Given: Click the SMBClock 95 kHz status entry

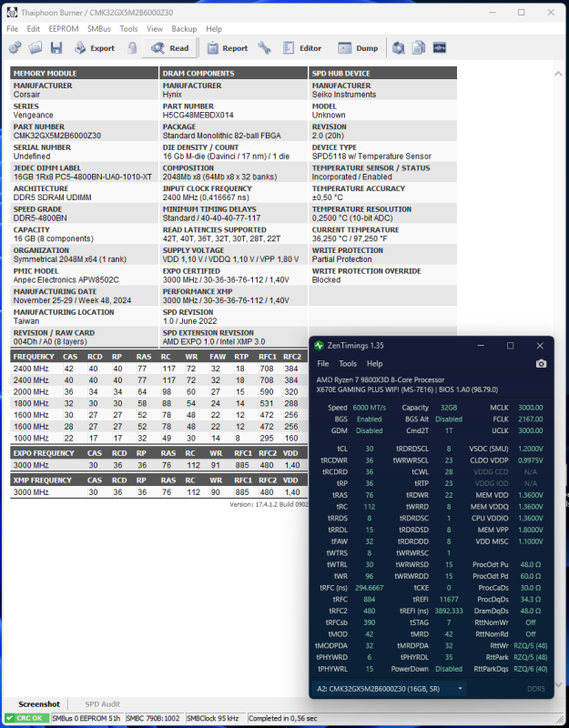Looking at the screenshot, I should (x=213, y=718).
